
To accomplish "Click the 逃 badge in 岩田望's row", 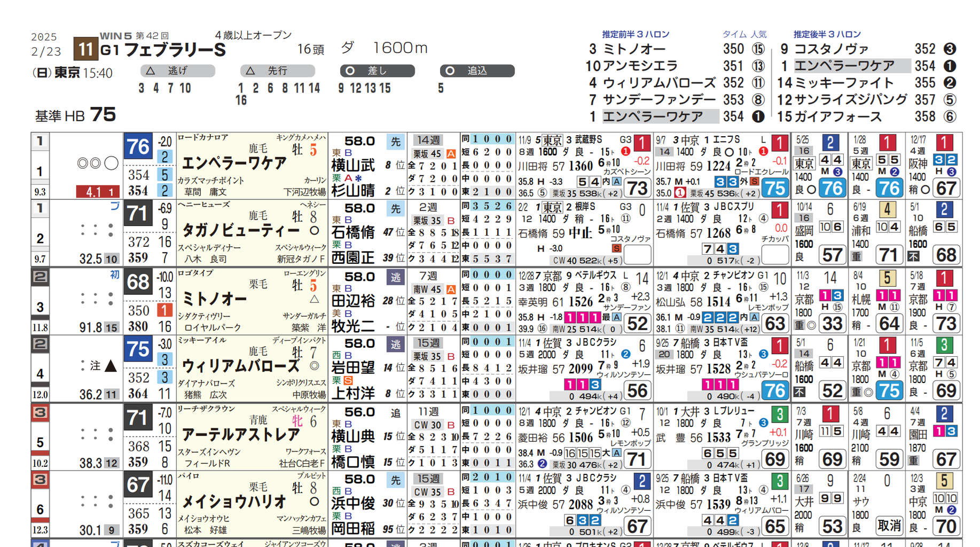I will tap(395, 345).
